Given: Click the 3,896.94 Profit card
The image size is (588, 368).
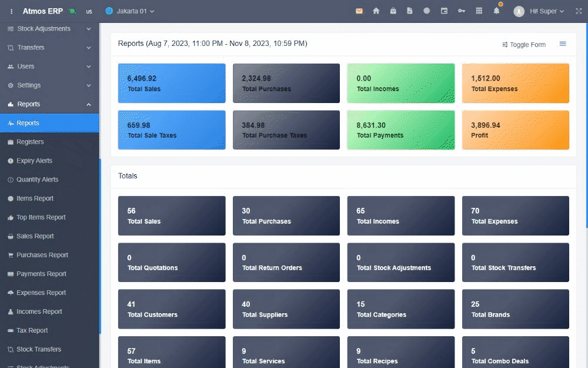Looking at the screenshot, I should click(516, 130).
